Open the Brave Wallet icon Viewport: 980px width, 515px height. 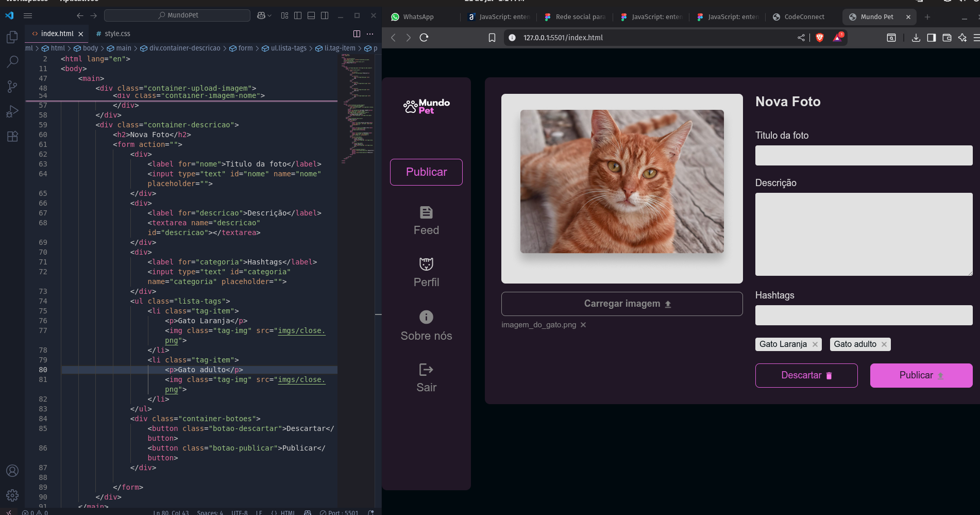[947, 38]
